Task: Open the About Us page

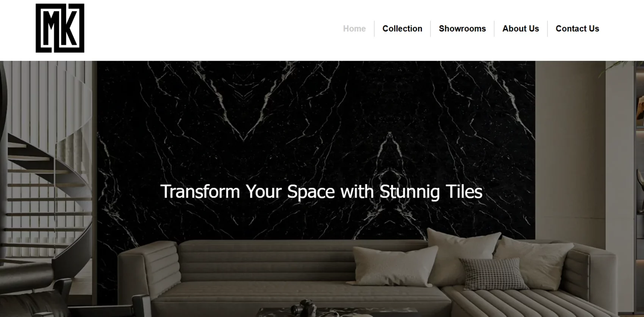Action: pos(521,29)
